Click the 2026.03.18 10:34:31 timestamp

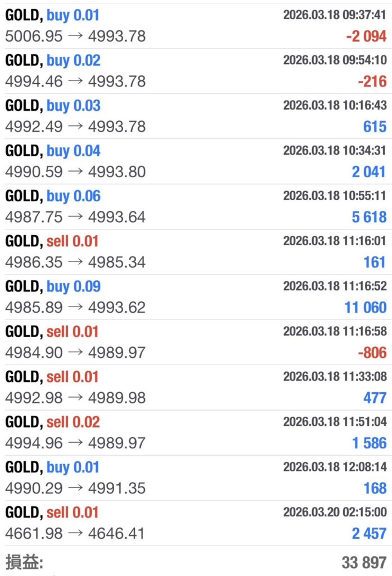click(335, 150)
